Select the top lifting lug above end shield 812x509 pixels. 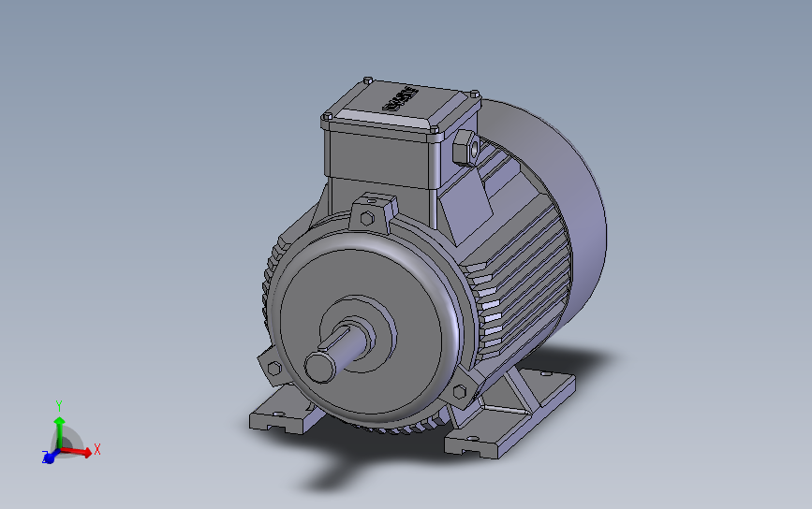pyautogui.click(x=373, y=212)
